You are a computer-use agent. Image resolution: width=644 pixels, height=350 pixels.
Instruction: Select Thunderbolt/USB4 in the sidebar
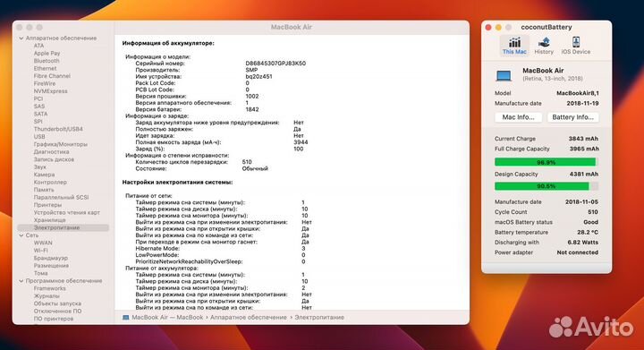point(58,129)
